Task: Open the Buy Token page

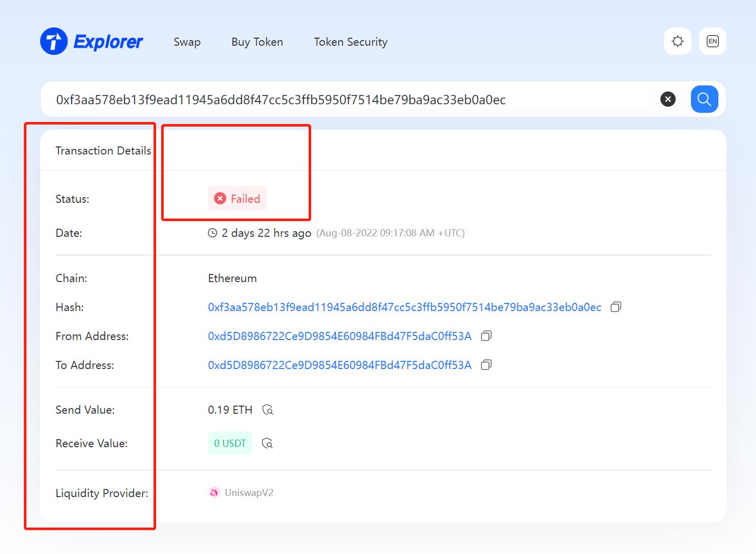Action: click(x=257, y=42)
